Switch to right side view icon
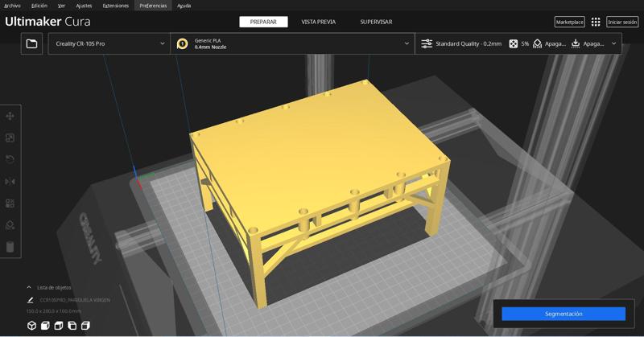644x337 pixels. tap(85, 326)
